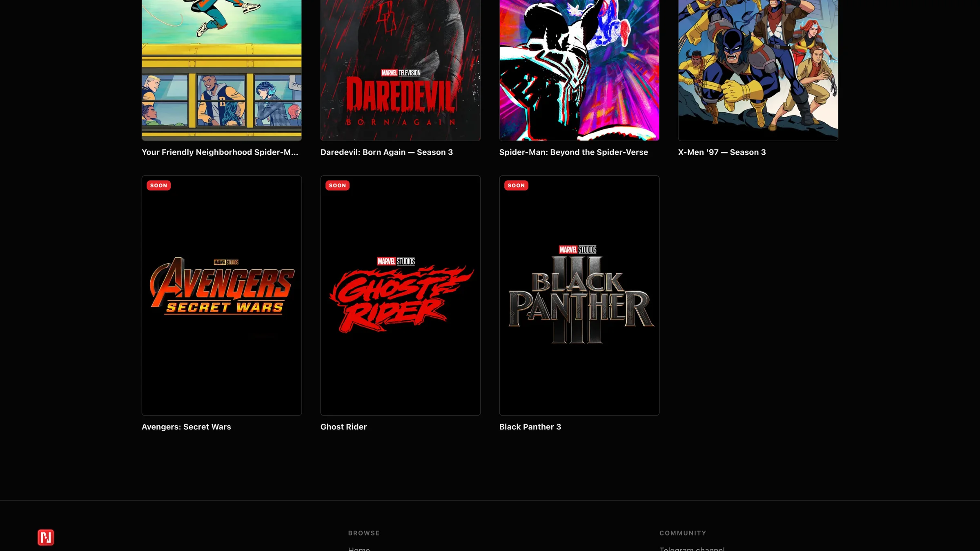Click the SOON badge on Avengers: Secret Wars
This screenshot has height=551, width=980.
159,186
